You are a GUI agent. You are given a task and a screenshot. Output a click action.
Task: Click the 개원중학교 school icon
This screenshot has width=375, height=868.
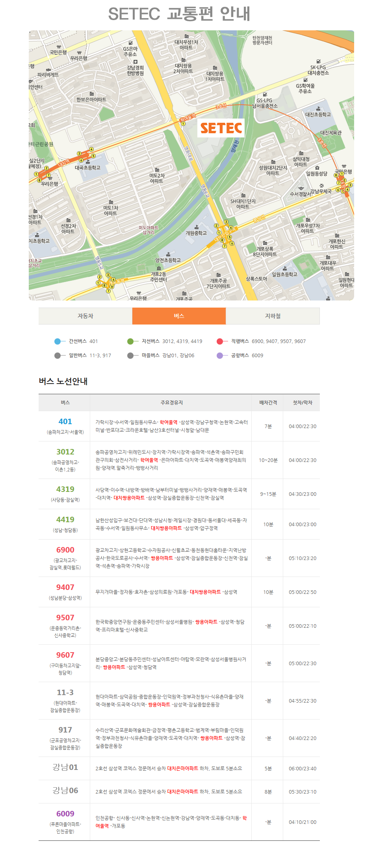[x=197, y=227]
